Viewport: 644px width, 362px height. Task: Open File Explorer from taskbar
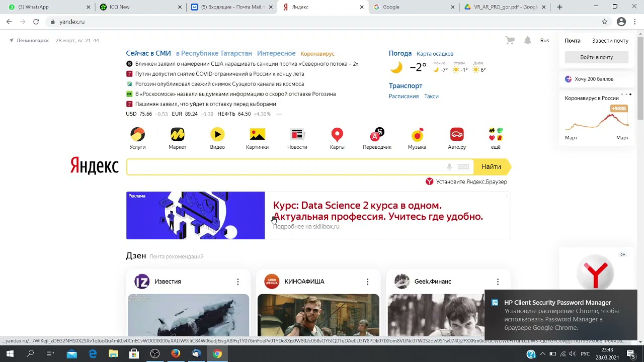[x=113, y=354]
